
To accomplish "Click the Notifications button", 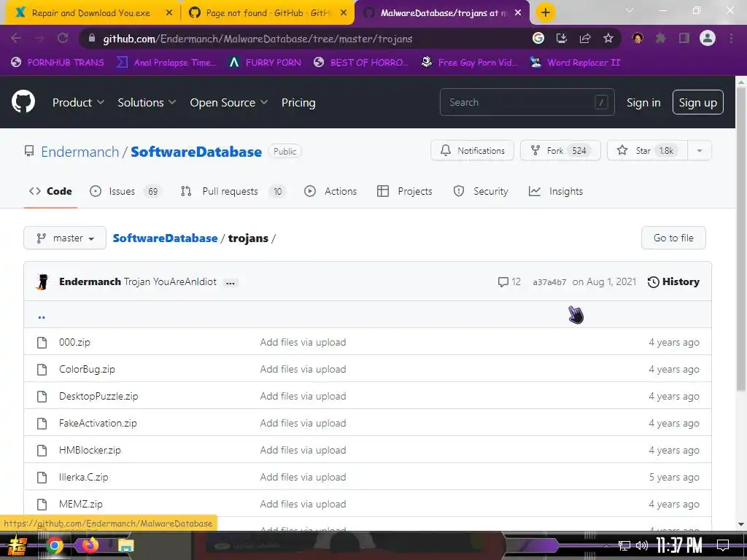I will click(472, 151).
